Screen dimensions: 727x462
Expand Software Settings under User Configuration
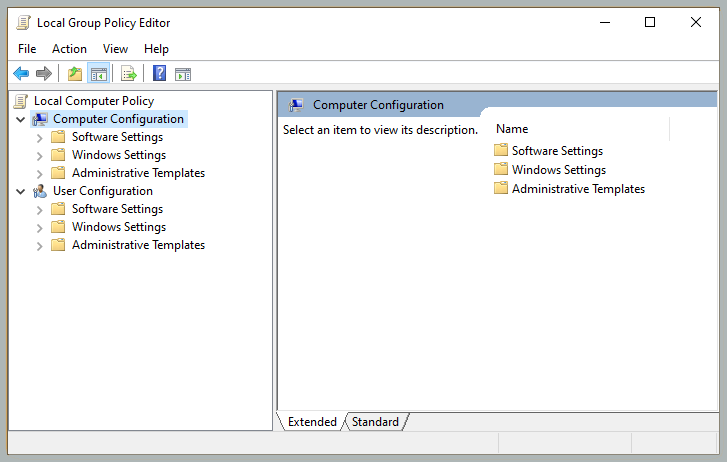click(39, 210)
